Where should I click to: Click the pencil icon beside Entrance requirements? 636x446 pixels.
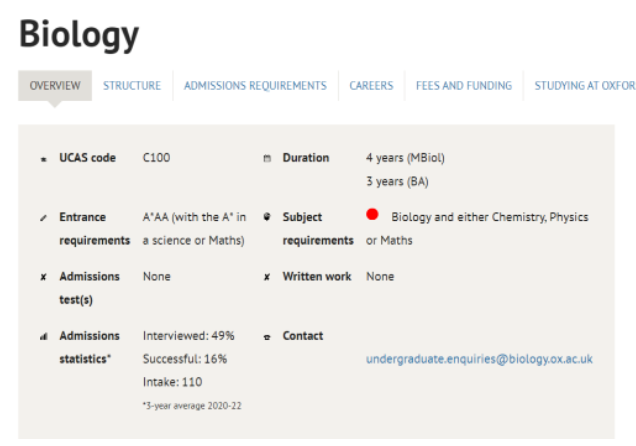tap(43, 218)
